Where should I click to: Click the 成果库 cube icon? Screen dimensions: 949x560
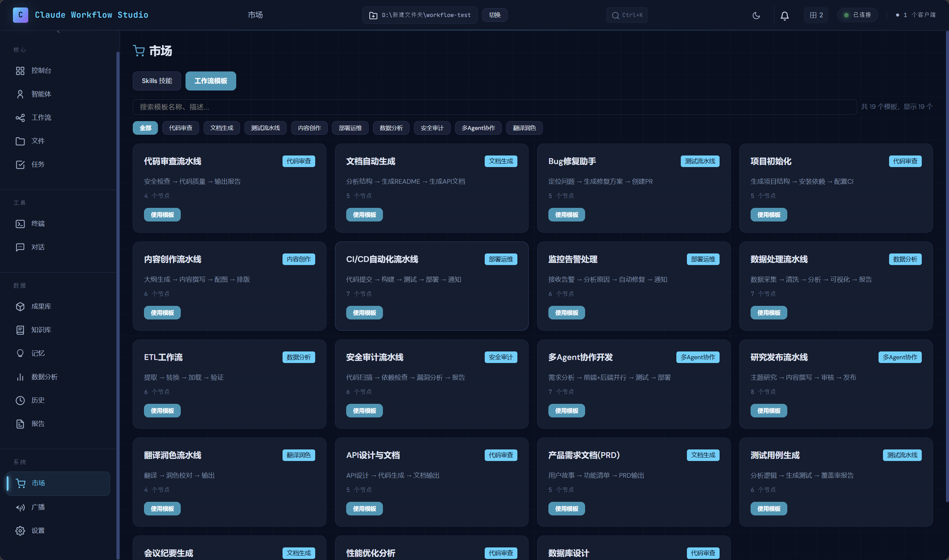[20, 307]
